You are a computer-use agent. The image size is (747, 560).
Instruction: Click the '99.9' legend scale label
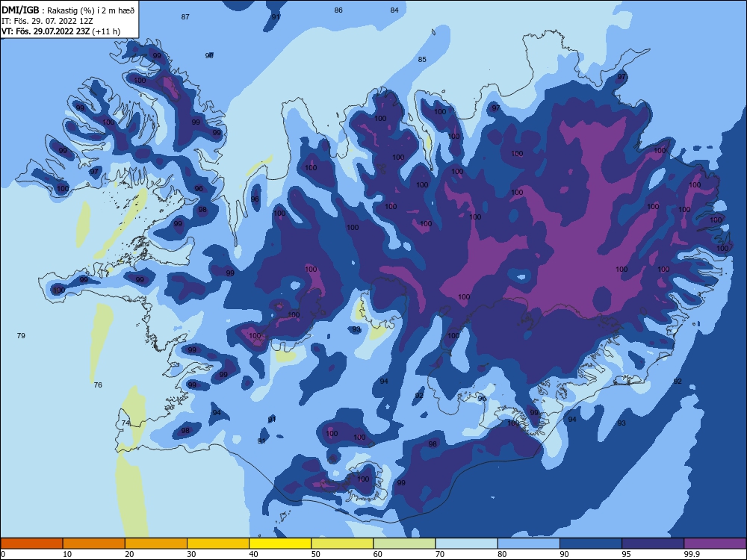pos(691,554)
